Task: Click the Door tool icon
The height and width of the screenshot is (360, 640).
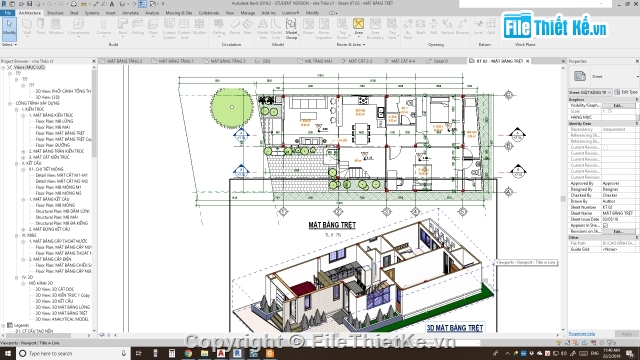Action: pyautogui.click(x=41, y=24)
